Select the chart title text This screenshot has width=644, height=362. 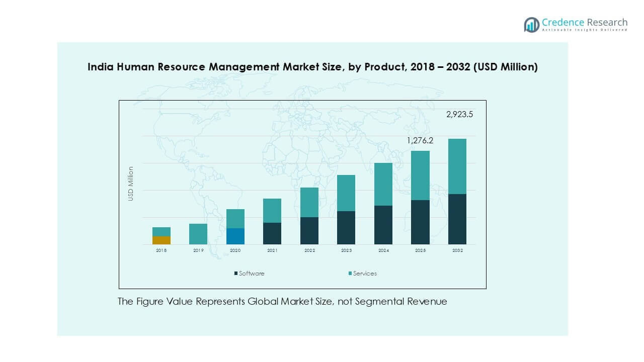click(312, 67)
